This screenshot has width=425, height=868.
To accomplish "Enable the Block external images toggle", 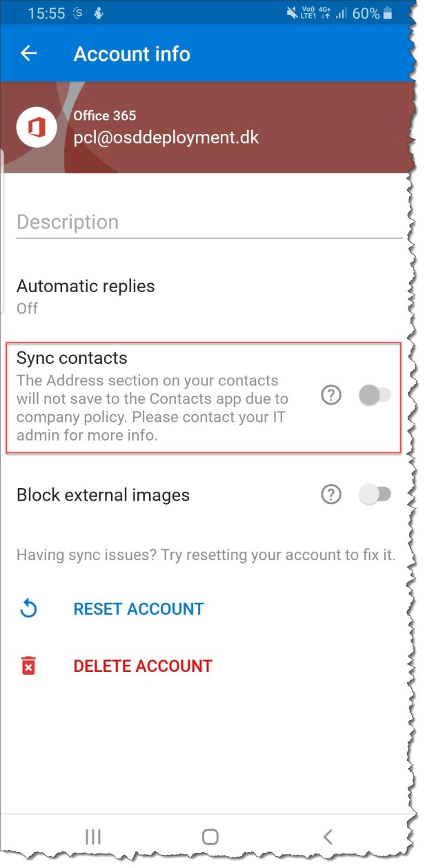I will coord(375,494).
